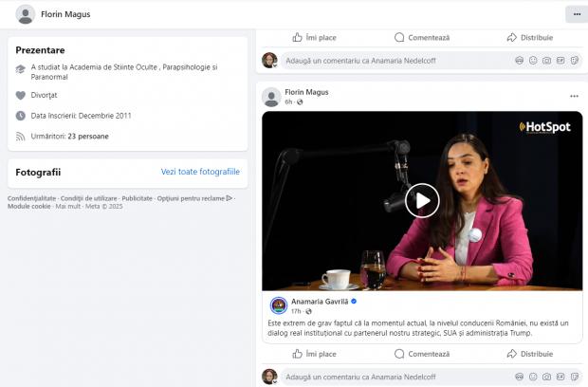Play the HotSpot video in the post
The height and width of the screenshot is (387, 588).
tap(423, 200)
